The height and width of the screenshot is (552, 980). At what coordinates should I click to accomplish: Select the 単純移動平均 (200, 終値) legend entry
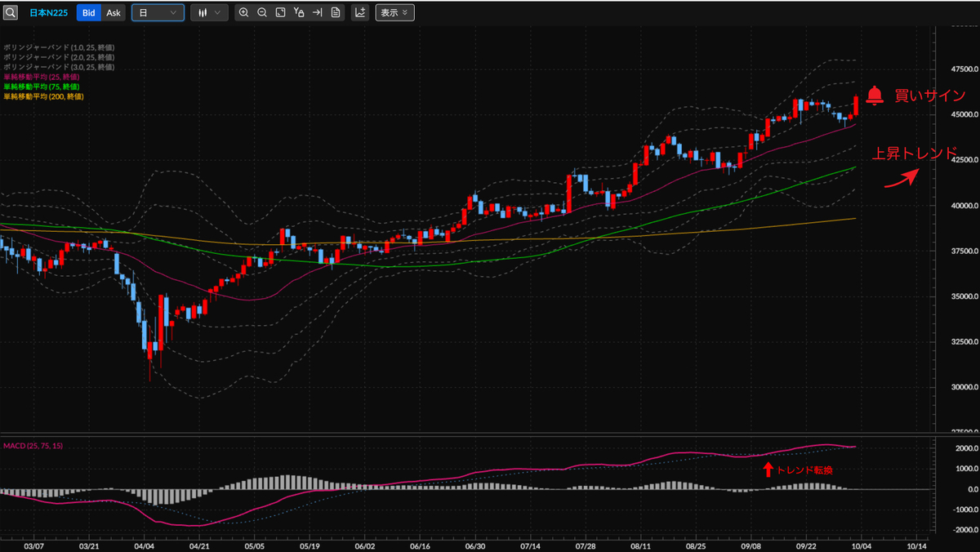42,96
